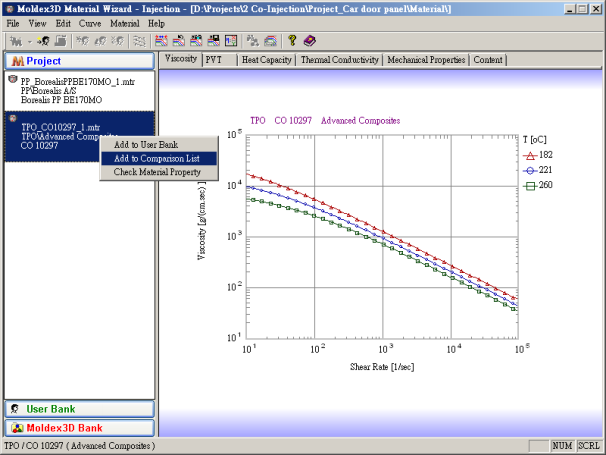
Task: Click the layered curves print icon
Action: point(270,41)
